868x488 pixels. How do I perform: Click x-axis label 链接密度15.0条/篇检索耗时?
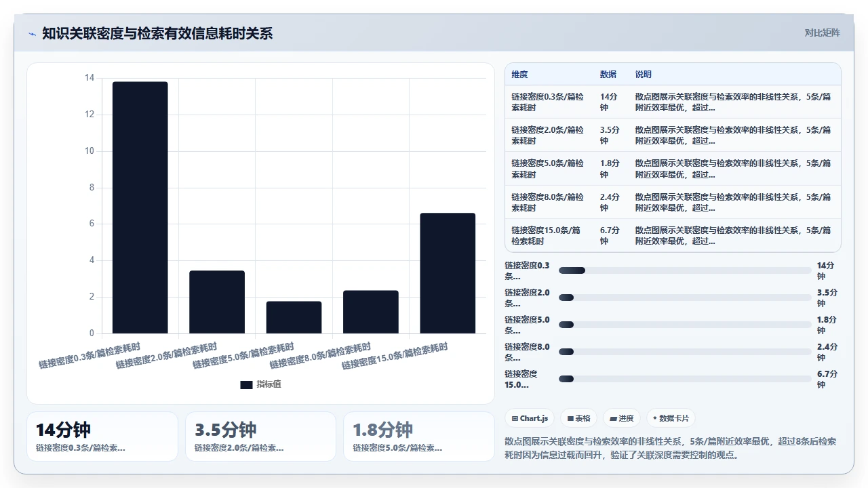point(395,356)
